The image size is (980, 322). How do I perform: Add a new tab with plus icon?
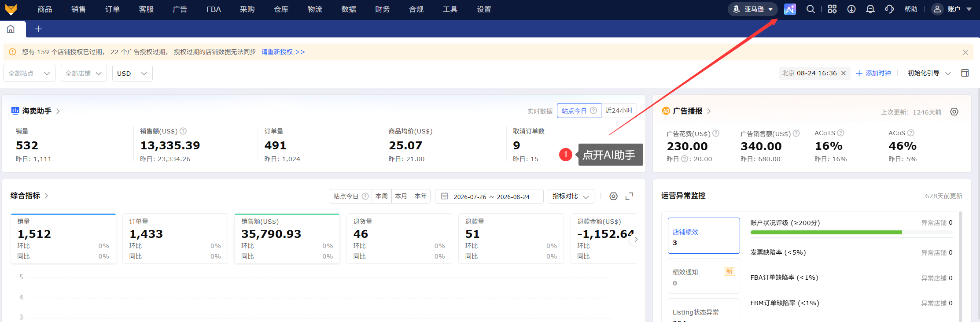(38, 29)
